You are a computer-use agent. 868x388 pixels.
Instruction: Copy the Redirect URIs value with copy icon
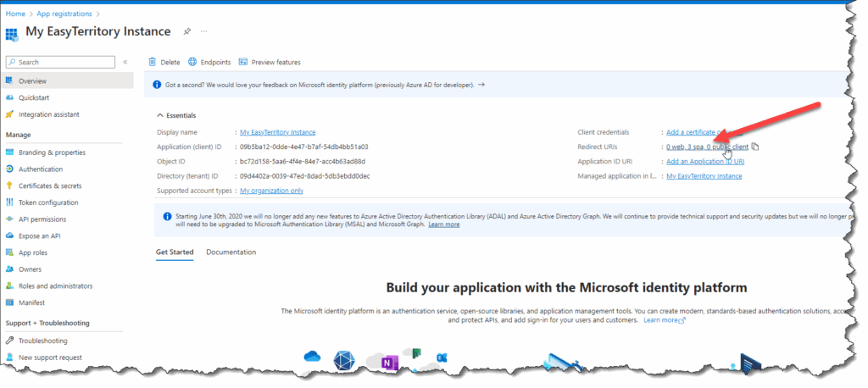coord(755,147)
